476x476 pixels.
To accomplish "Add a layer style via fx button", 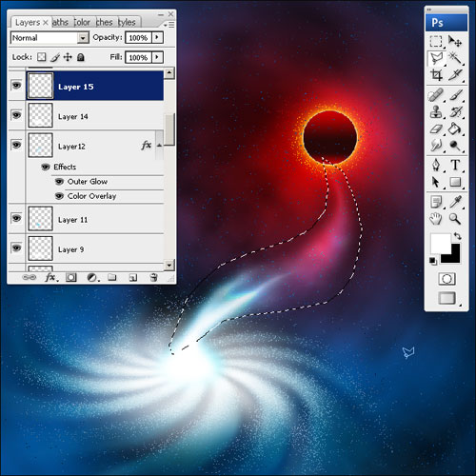I will click(x=51, y=277).
